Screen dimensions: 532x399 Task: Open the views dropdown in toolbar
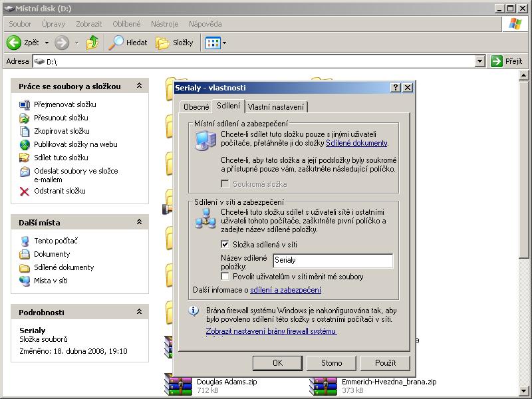tap(224, 43)
